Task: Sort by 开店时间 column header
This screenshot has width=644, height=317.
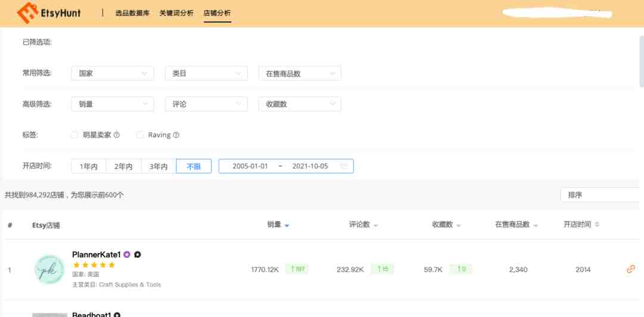Action: pyautogui.click(x=581, y=224)
